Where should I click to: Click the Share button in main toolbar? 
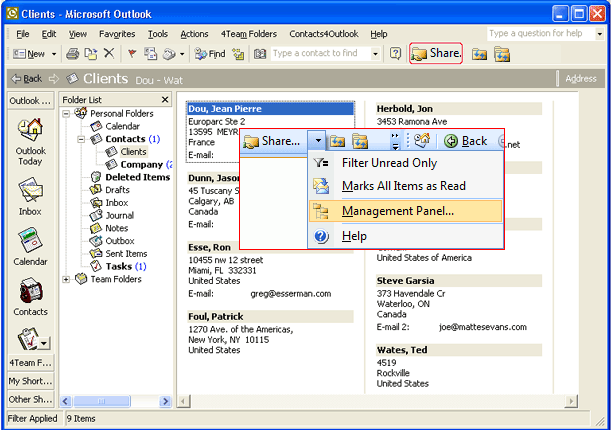tap(436, 53)
